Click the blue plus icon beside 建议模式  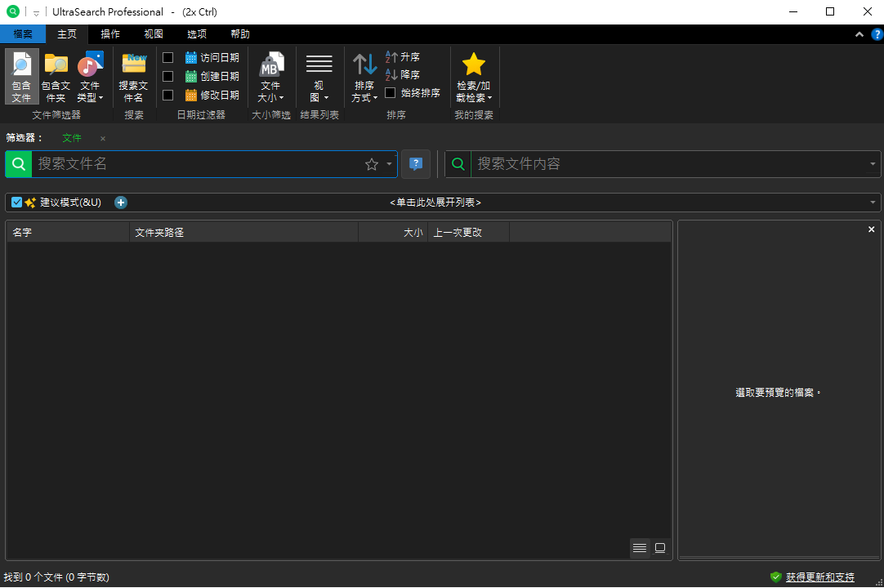tap(121, 203)
